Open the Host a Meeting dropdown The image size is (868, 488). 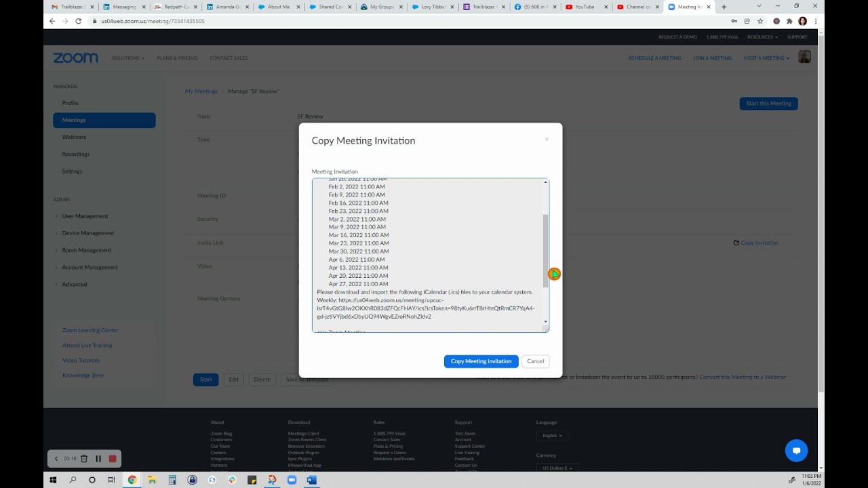click(x=766, y=58)
